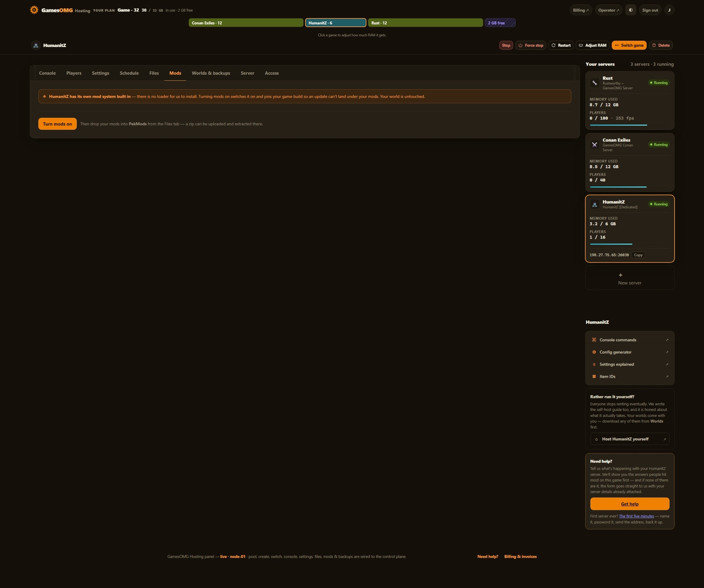Click the Adjust RAM button
This screenshot has height=588, width=704.
coord(592,45)
